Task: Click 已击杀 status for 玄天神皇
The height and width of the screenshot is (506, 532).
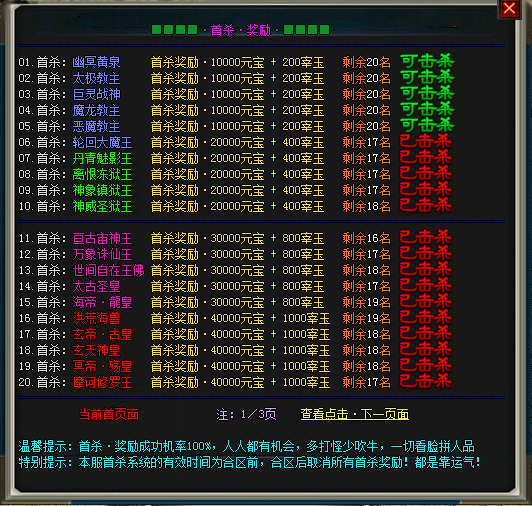Action: point(426,350)
